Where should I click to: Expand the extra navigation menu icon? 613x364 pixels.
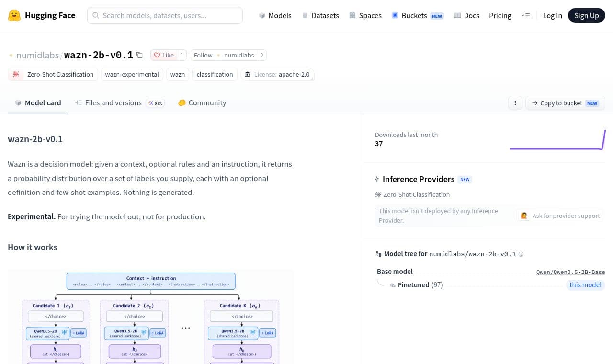coord(525,15)
